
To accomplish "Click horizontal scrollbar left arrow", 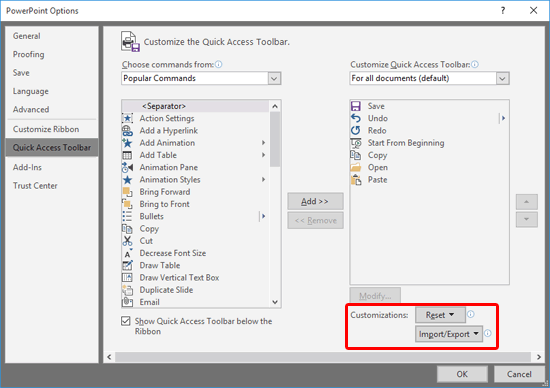I will click(109, 357).
